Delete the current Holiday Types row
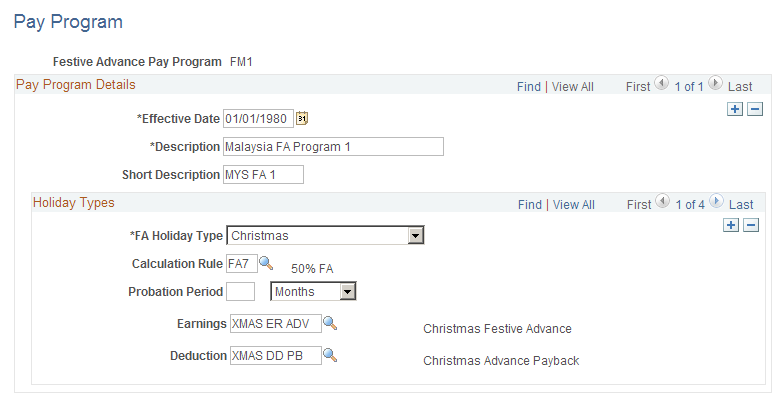This screenshot has width=780, height=398. click(x=751, y=225)
